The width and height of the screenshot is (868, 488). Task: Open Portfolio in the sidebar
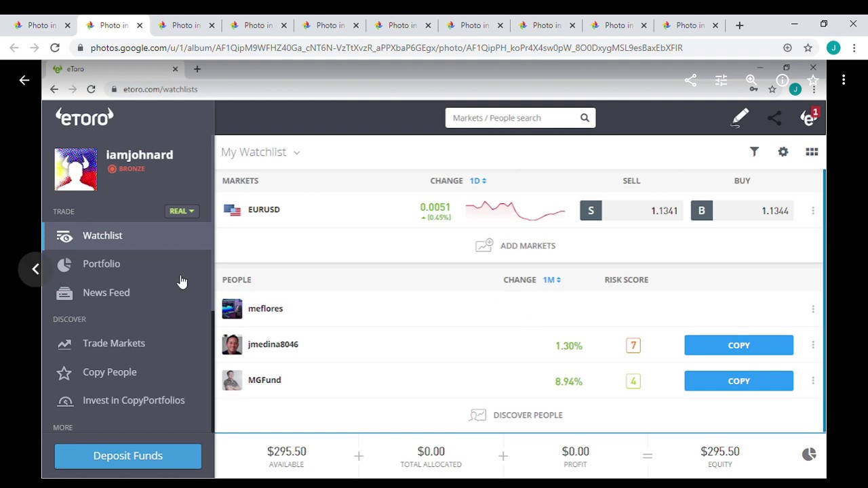[x=127, y=264]
